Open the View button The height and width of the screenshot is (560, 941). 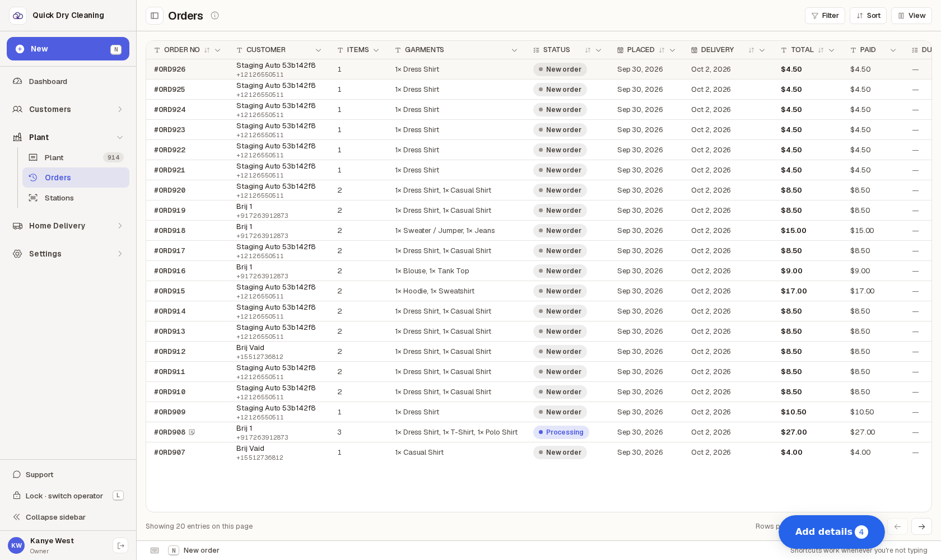click(911, 16)
